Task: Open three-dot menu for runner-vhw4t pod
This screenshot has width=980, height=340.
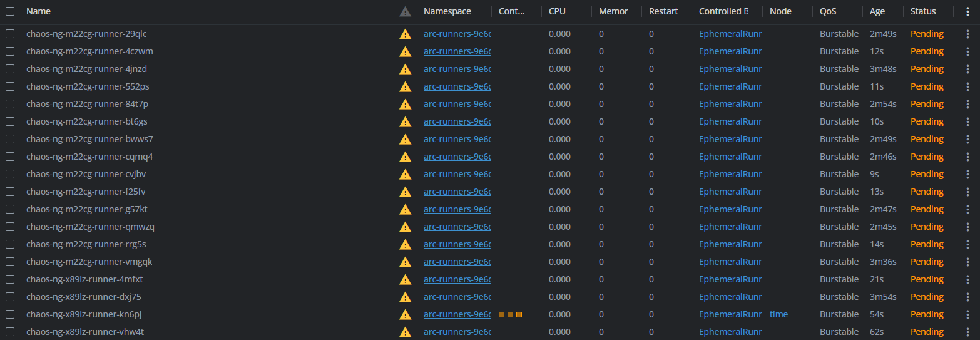Action: point(968,332)
